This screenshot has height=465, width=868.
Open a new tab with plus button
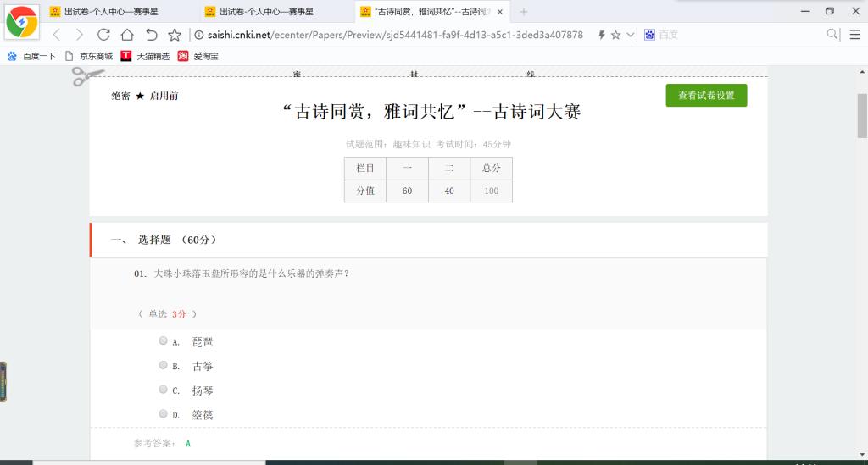(524, 12)
